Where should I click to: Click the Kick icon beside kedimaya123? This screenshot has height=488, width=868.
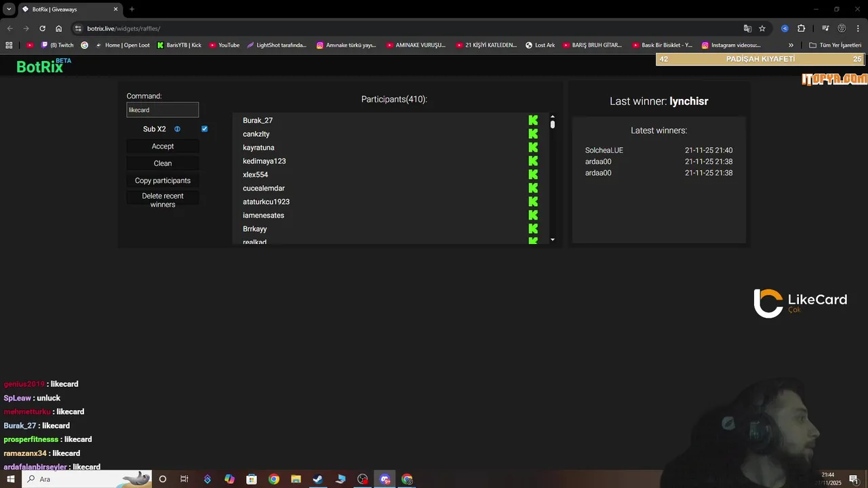click(x=533, y=161)
